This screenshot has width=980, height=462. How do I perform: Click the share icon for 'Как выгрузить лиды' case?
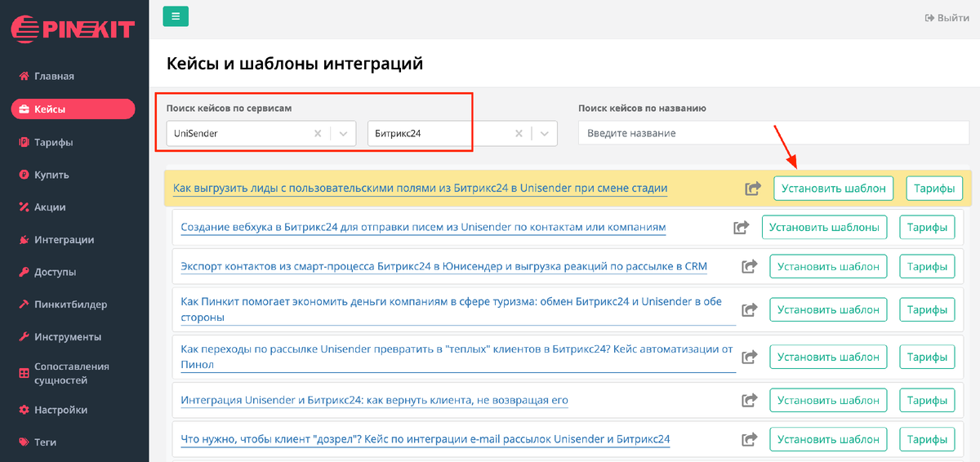[x=753, y=189]
